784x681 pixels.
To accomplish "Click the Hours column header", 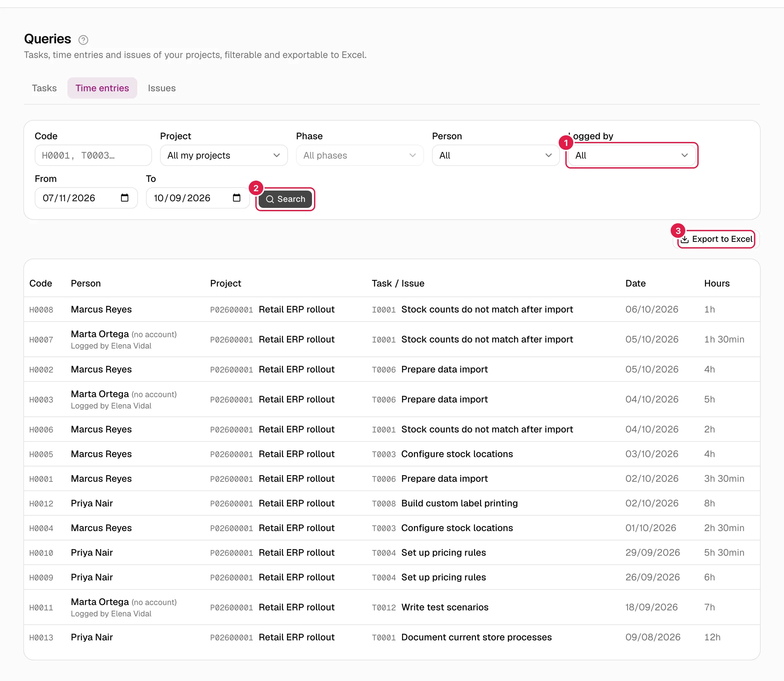I will tap(717, 284).
